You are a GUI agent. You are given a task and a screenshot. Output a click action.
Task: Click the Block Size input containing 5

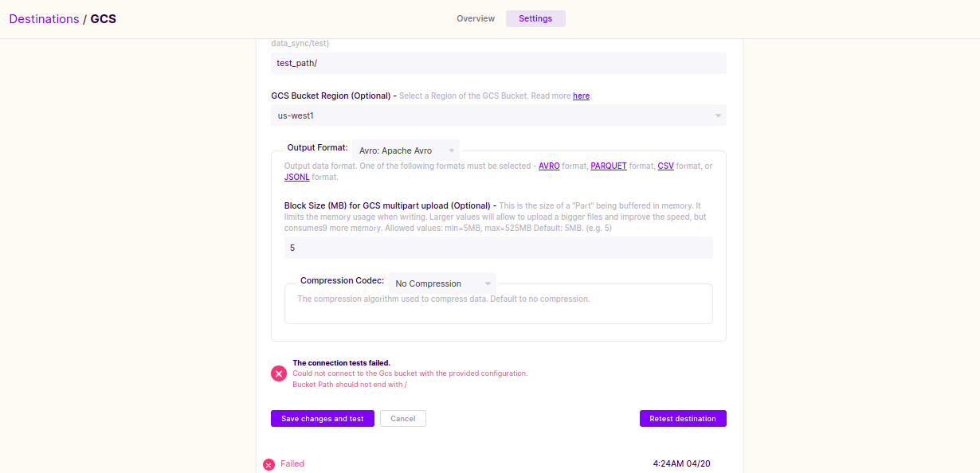click(x=498, y=248)
